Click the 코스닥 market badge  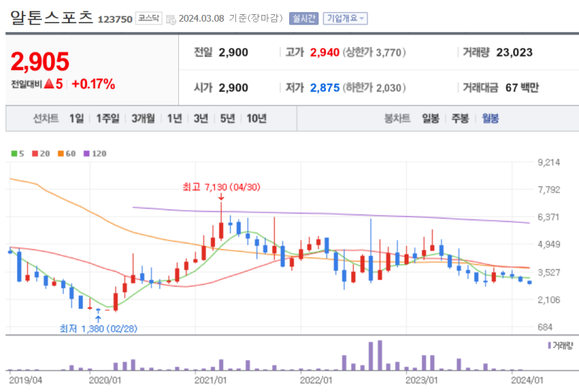coord(149,18)
